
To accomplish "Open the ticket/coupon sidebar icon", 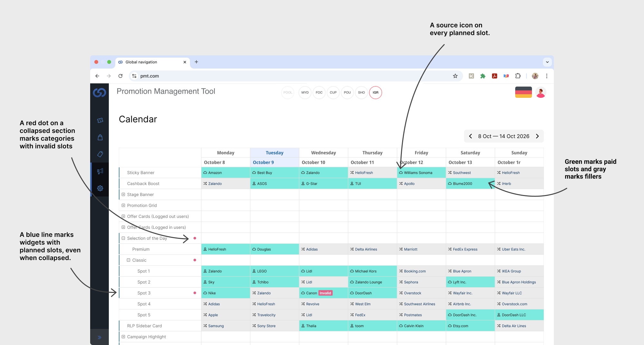I will click(100, 120).
